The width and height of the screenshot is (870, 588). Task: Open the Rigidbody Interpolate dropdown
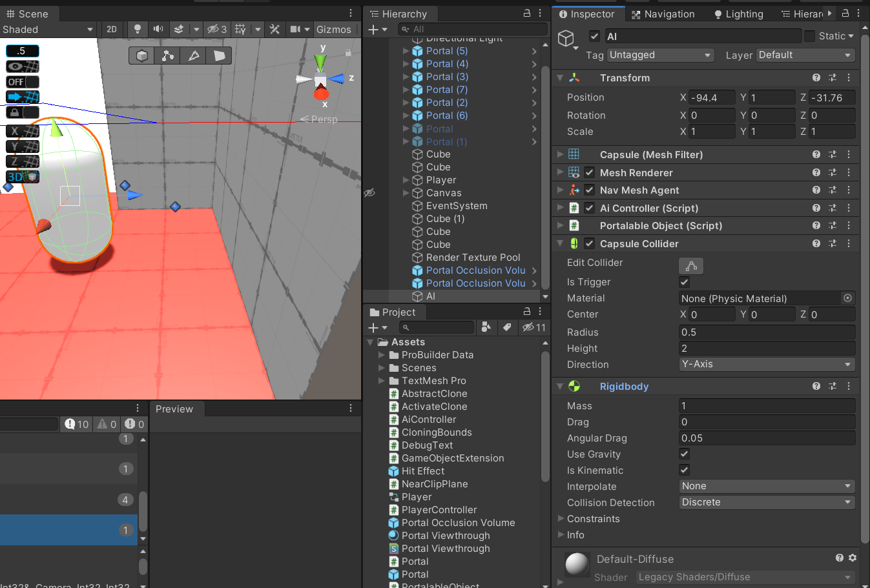coord(766,486)
